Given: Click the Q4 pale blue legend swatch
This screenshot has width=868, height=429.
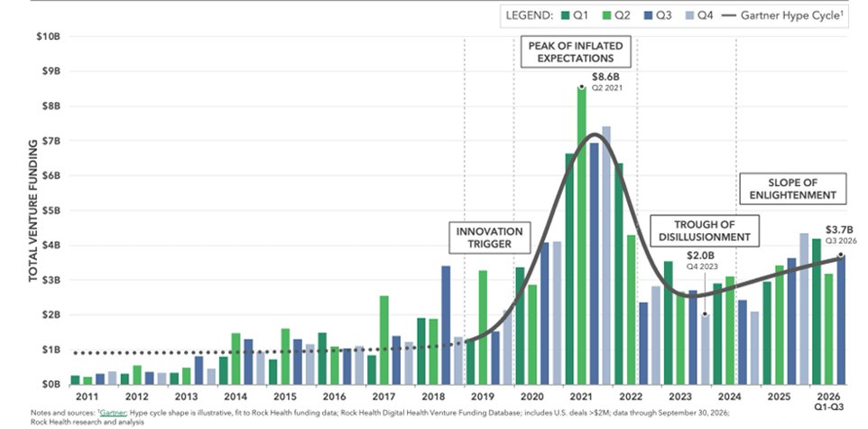Looking at the screenshot, I should click(691, 16).
